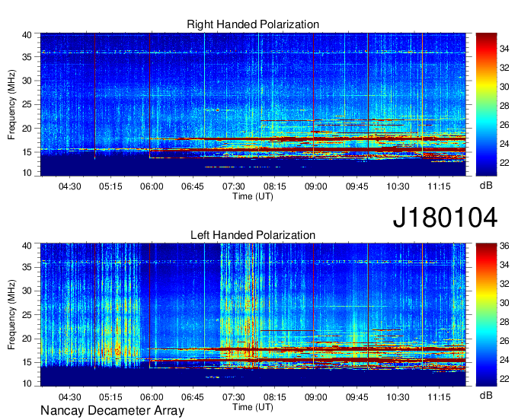Click the 36 value on bottom color bar
The image size is (518, 420).
504,246
